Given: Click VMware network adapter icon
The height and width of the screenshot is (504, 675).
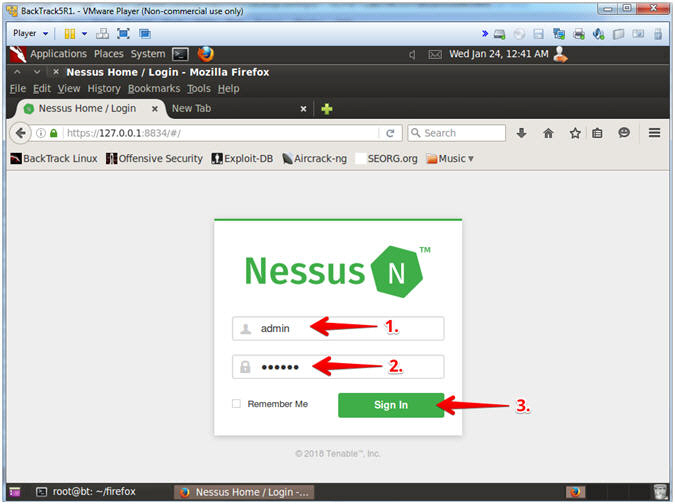Looking at the screenshot, I should tap(559, 34).
